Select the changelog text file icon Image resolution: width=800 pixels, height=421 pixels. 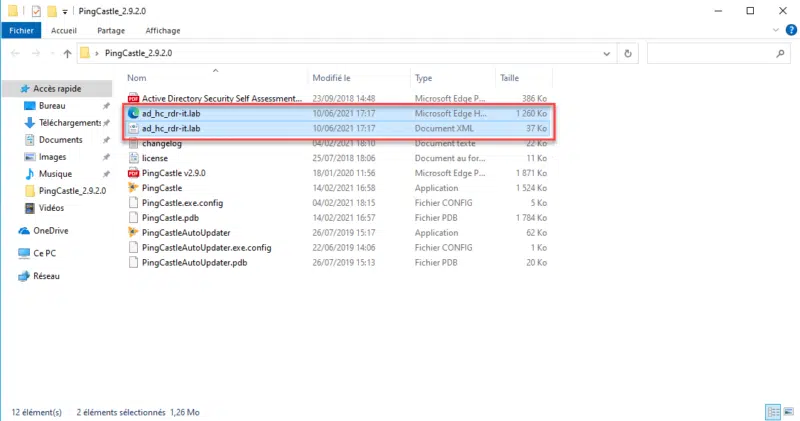pos(133,143)
